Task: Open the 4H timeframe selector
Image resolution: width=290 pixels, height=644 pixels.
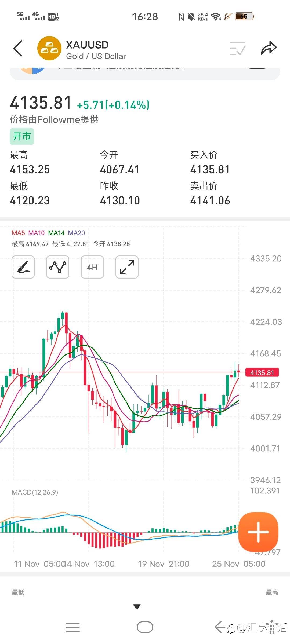Action: (x=92, y=267)
